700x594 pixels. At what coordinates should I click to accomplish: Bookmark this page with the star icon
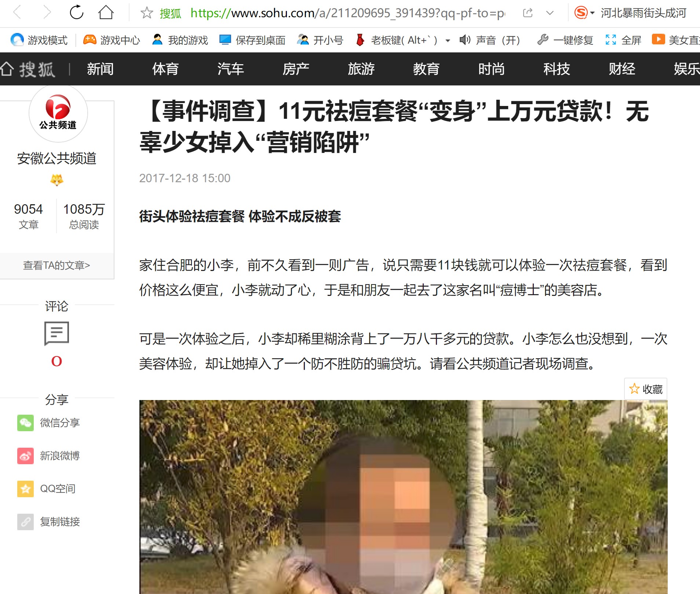[x=147, y=13]
